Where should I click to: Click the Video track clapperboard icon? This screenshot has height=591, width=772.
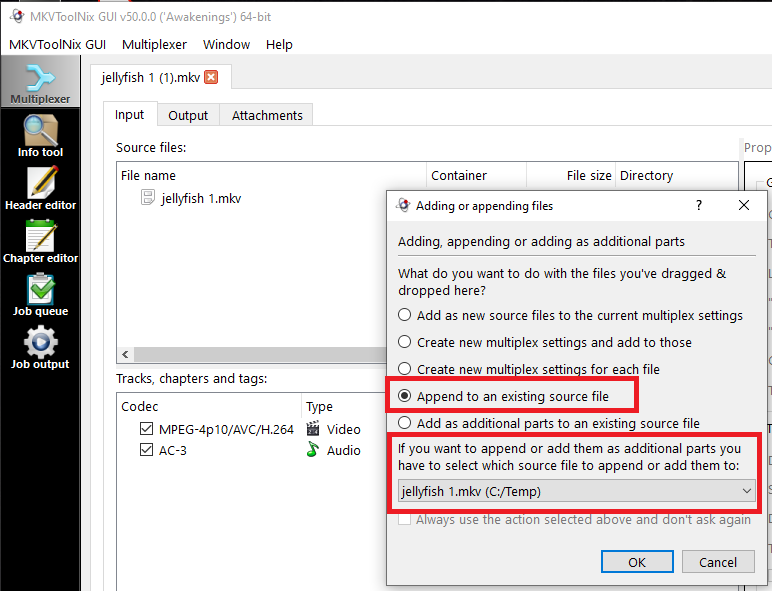coord(313,428)
